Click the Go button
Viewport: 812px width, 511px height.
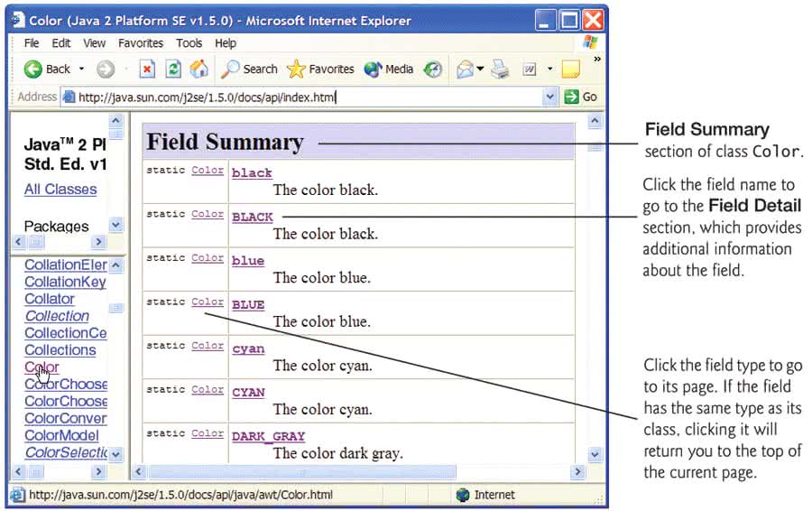click(x=580, y=97)
